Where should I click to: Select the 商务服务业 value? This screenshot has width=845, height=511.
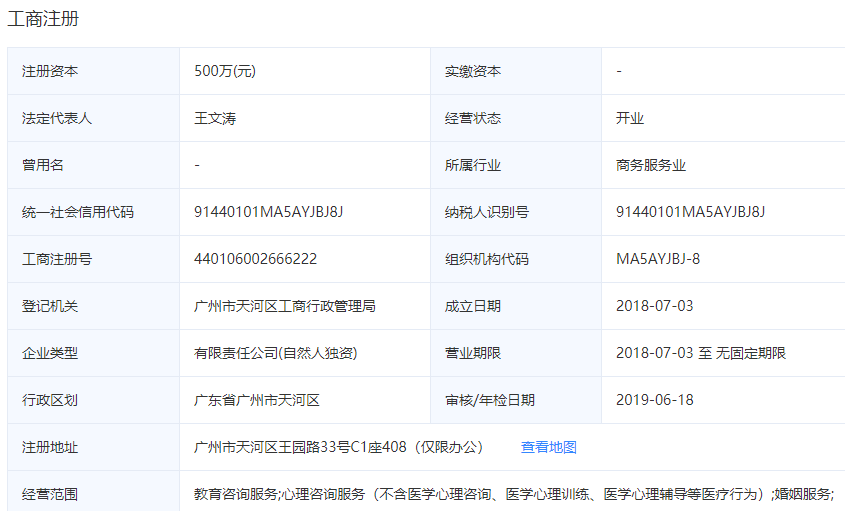651,165
